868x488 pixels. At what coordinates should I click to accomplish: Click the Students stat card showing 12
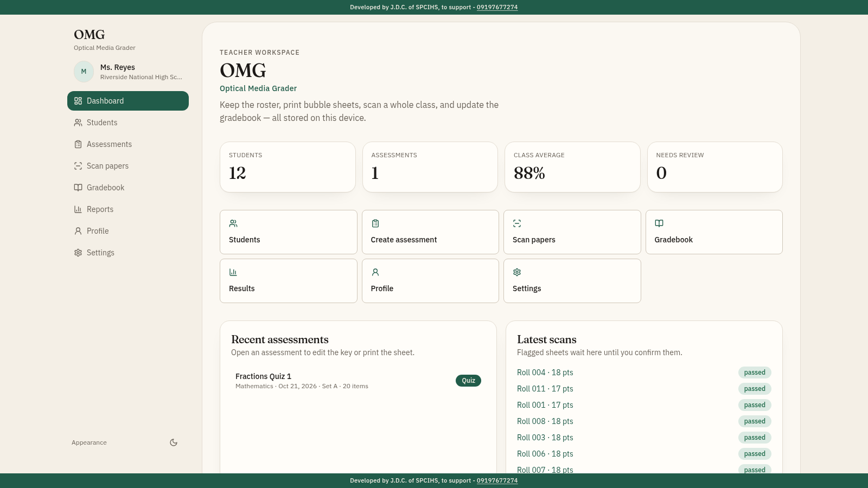(x=288, y=167)
